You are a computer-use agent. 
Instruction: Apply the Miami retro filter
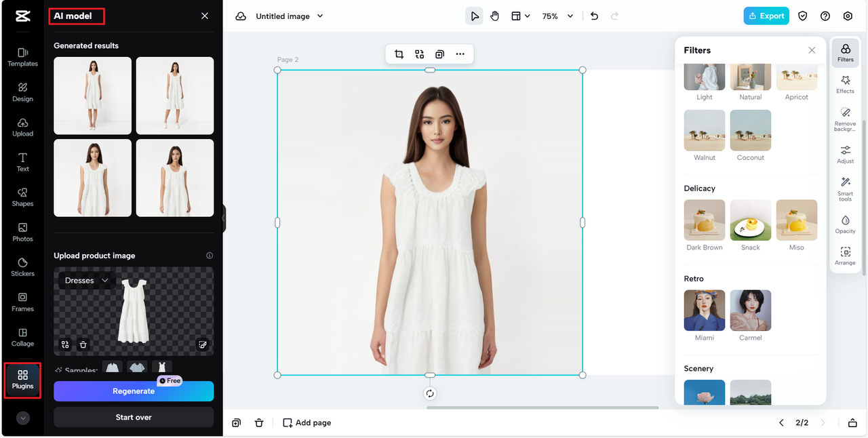point(705,311)
